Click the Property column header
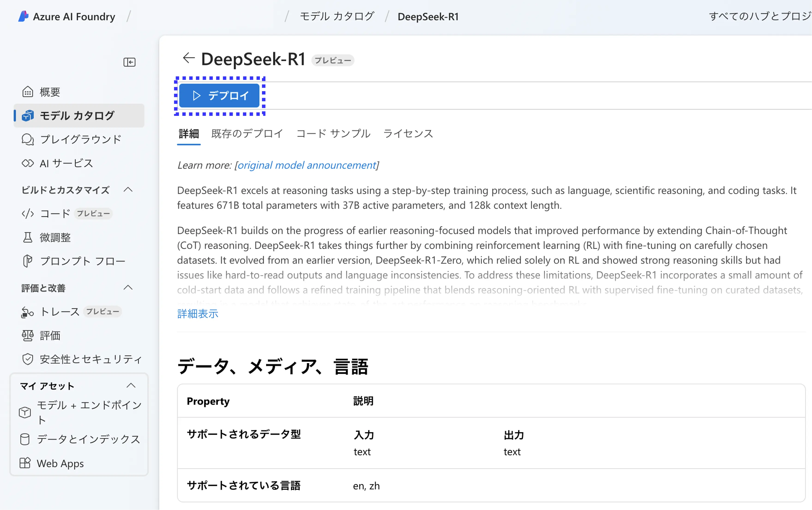 pyautogui.click(x=208, y=401)
